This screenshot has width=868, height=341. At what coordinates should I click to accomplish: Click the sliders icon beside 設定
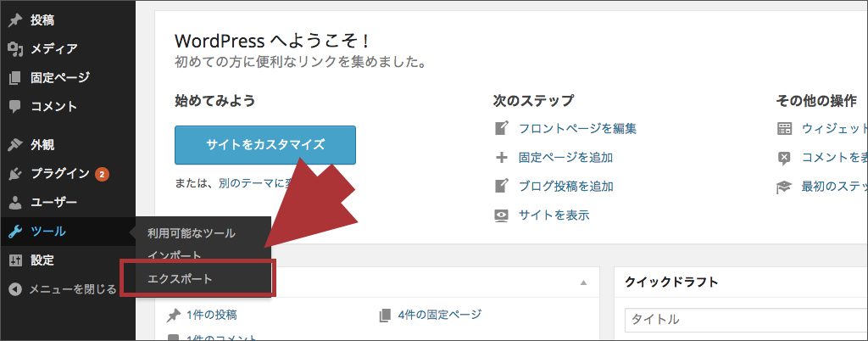(15, 260)
